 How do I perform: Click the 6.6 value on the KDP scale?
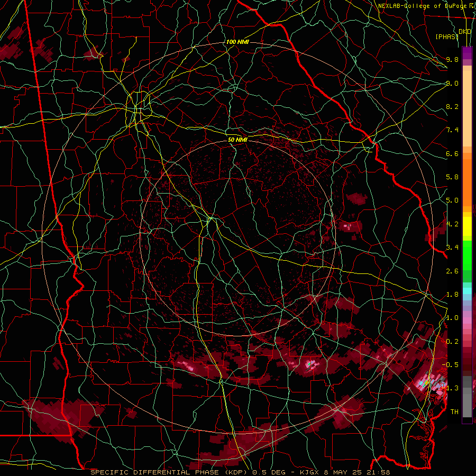pyautogui.click(x=452, y=153)
